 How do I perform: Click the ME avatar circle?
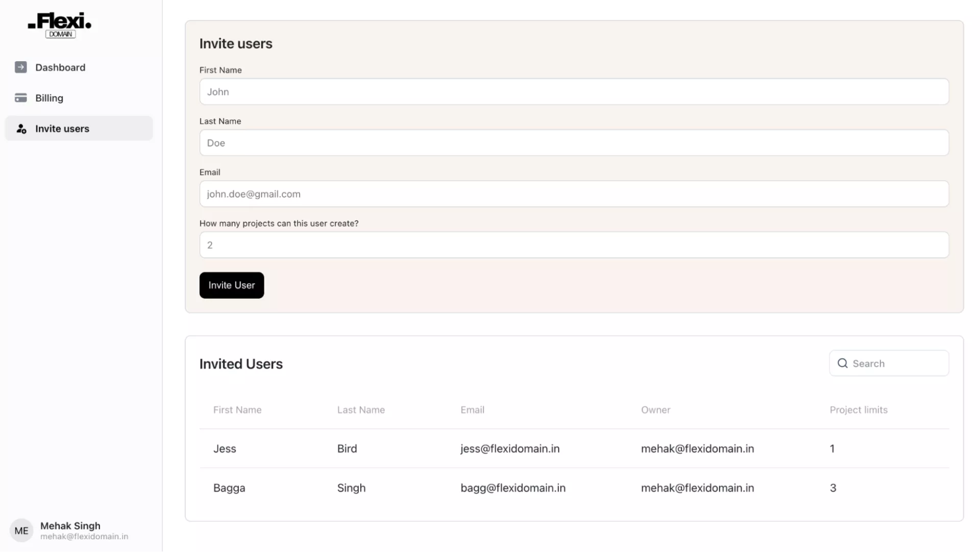coord(21,531)
